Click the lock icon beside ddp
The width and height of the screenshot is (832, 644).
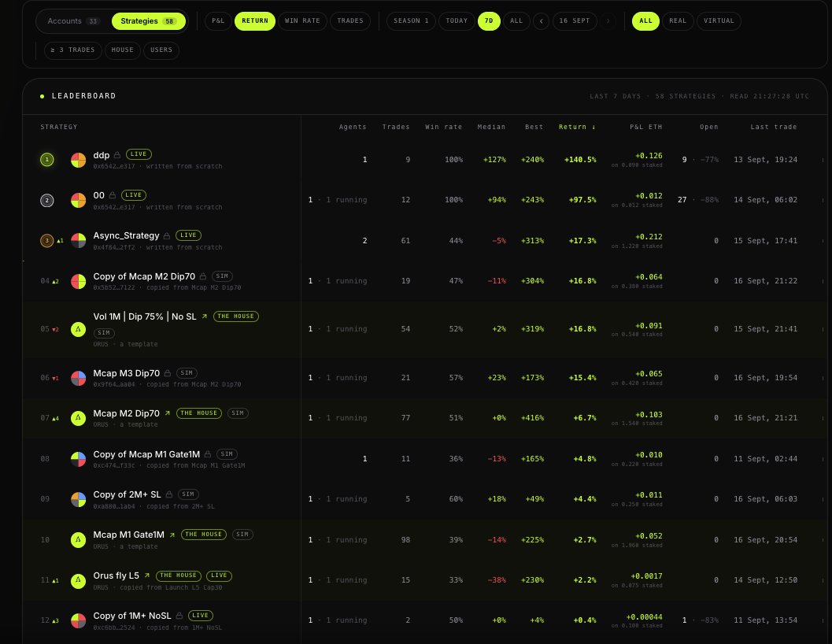click(117, 155)
